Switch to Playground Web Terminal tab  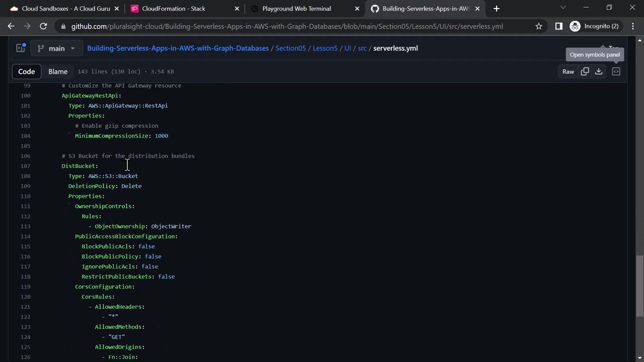click(x=296, y=9)
